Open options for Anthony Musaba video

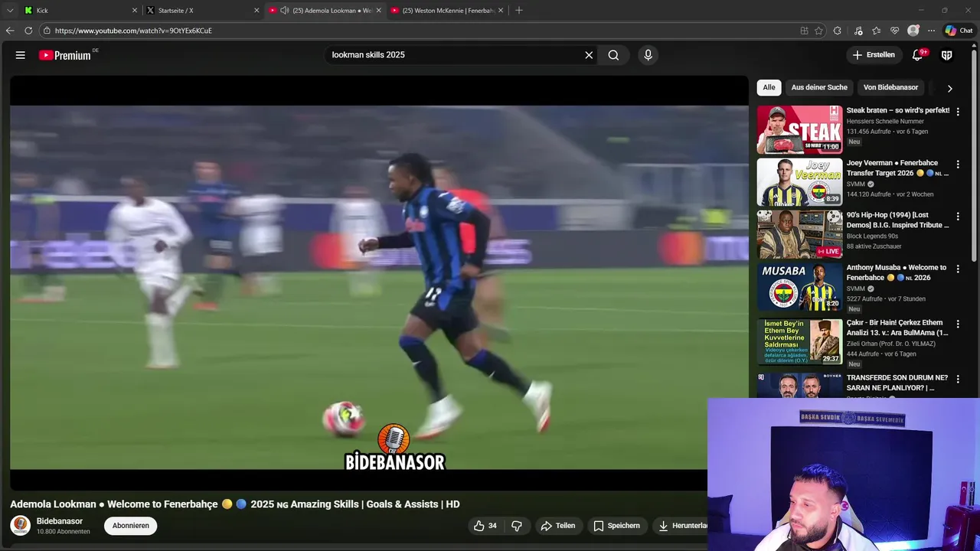click(x=958, y=269)
